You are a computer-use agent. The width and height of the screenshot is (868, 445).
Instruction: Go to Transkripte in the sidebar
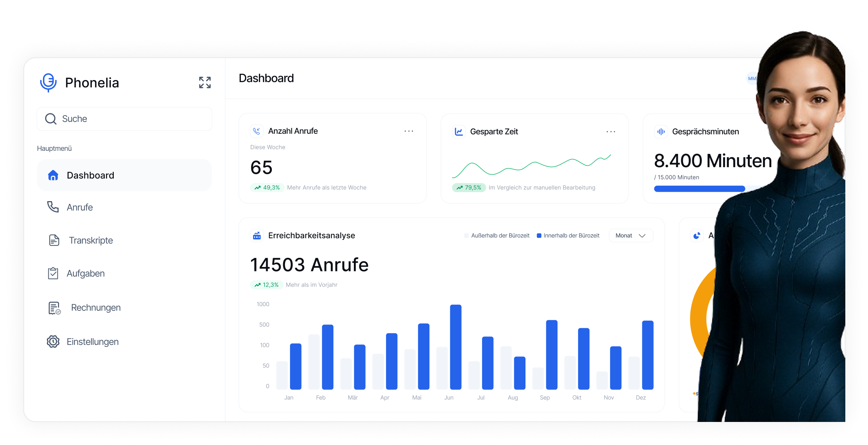tap(91, 240)
